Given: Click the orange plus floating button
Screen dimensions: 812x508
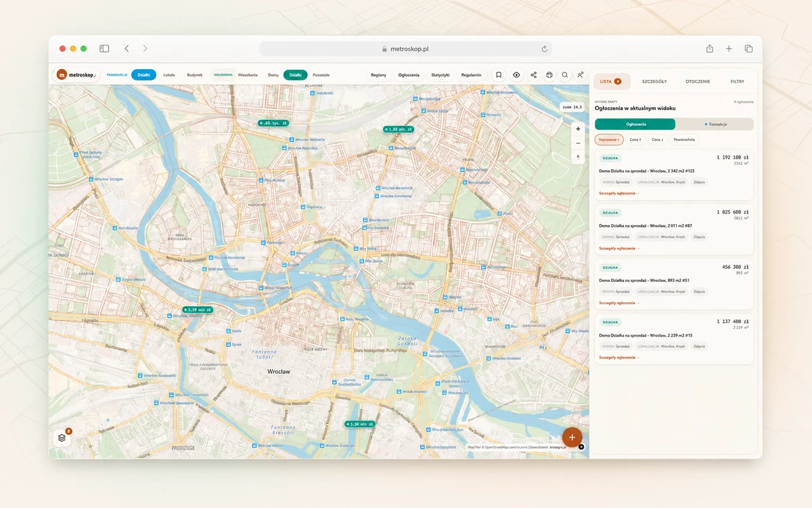Looking at the screenshot, I should tap(572, 437).
